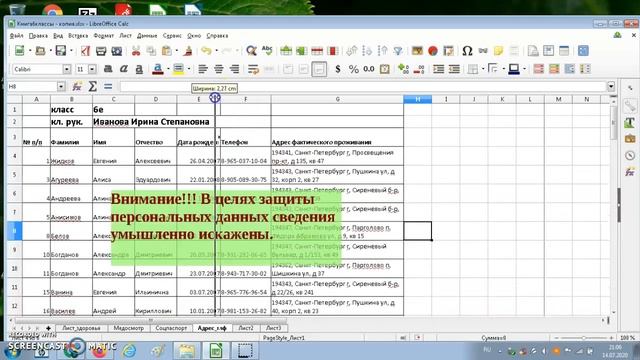Switch to Соцпаспорт sheet tab
This screenshot has height=360, width=640.
pyautogui.click(x=171, y=328)
